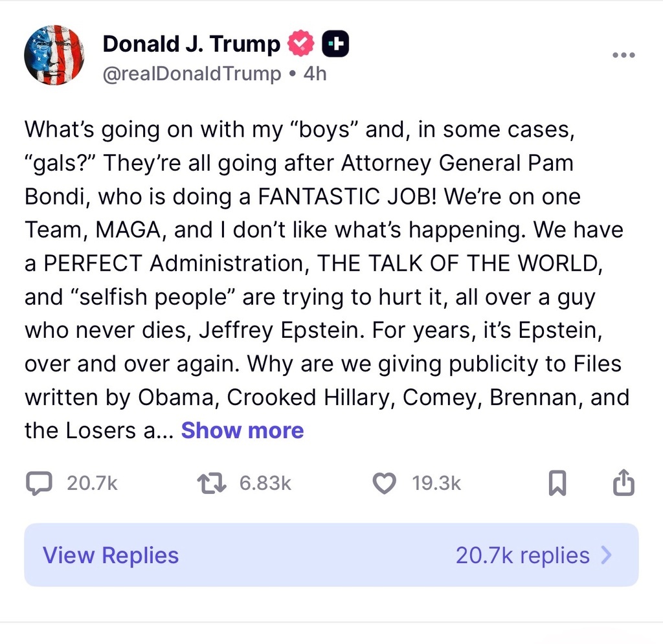This screenshot has height=644, width=663.
Task: Click the right chevron in the replies bar
Action: 607,555
